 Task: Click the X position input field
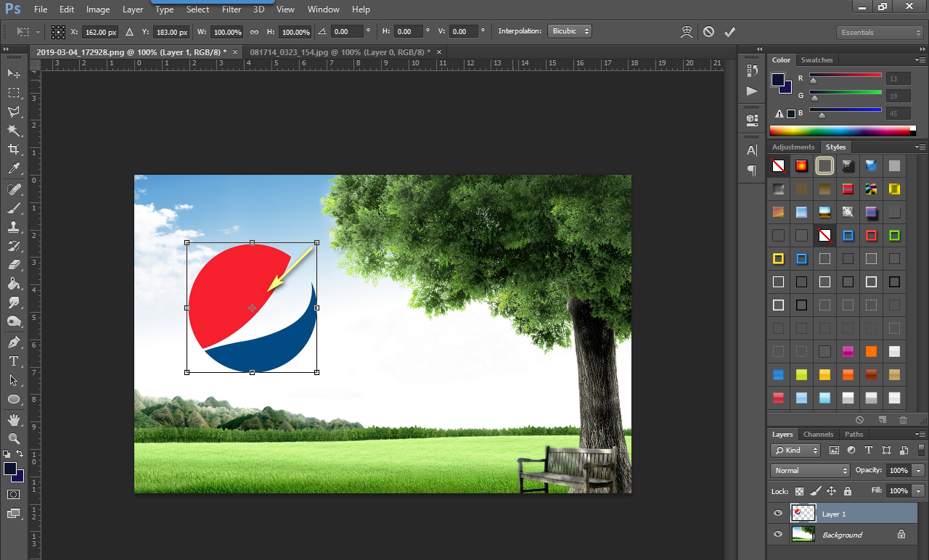pos(100,32)
